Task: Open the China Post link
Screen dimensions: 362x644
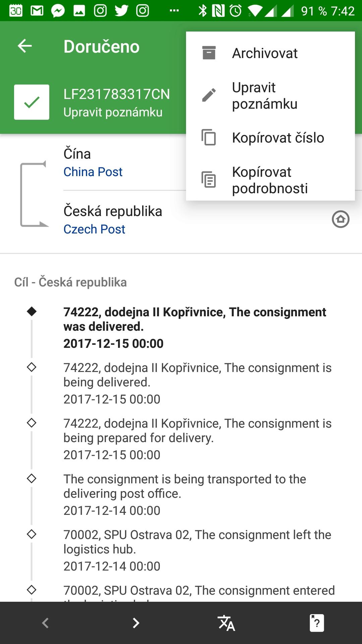Action: [93, 172]
